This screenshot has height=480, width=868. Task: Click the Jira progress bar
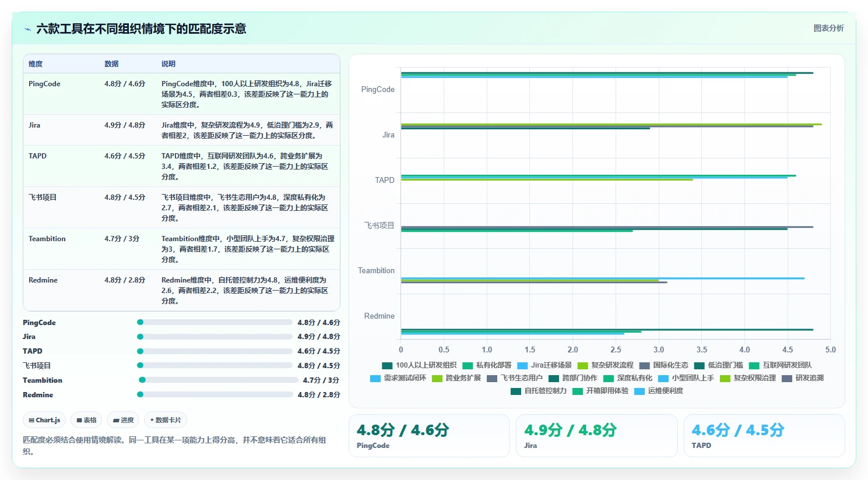click(x=215, y=337)
